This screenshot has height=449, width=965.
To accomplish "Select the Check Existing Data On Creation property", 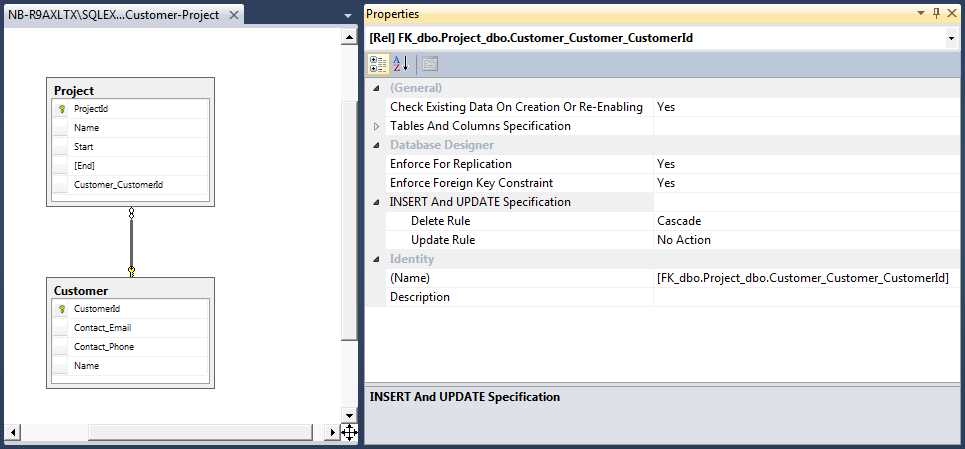I will click(x=516, y=107).
